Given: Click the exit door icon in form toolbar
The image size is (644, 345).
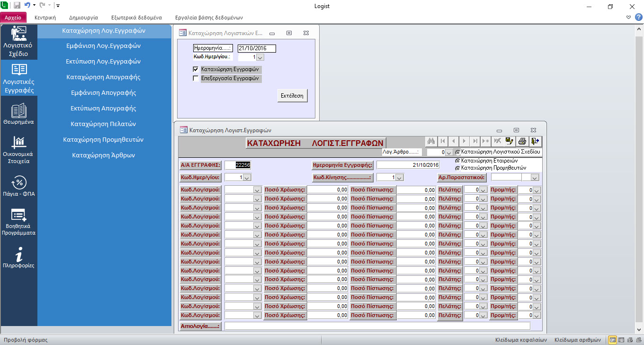Looking at the screenshot, I should click(x=535, y=141).
